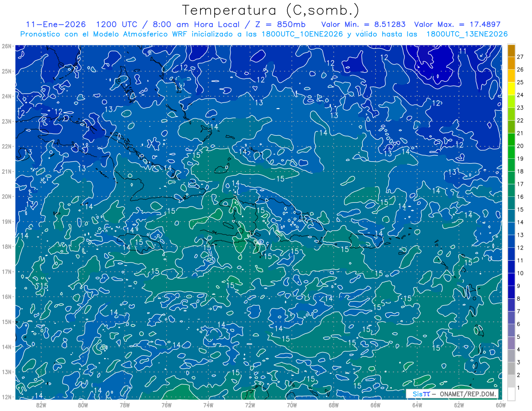The height and width of the screenshot is (411, 532).
Task: Select the date '11-Ene-2026' in header
Action: (x=55, y=24)
